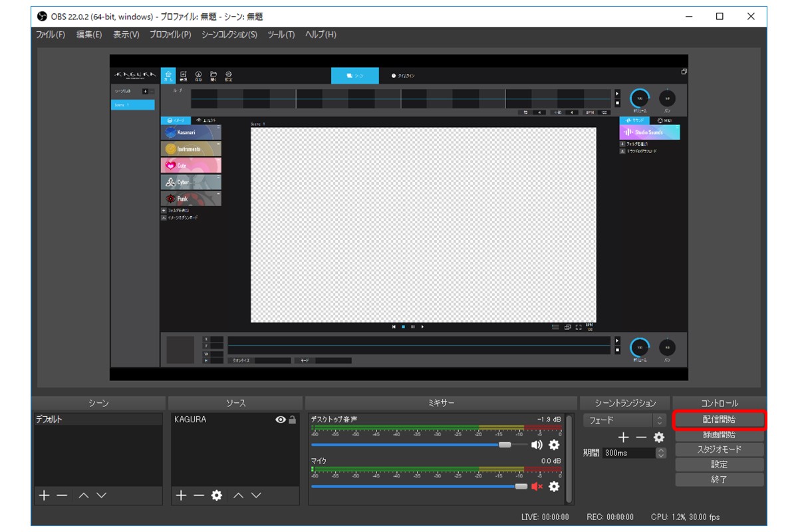Click the -1.9 dB desktop audio level
The width and height of the screenshot is (798, 532).
point(549,420)
